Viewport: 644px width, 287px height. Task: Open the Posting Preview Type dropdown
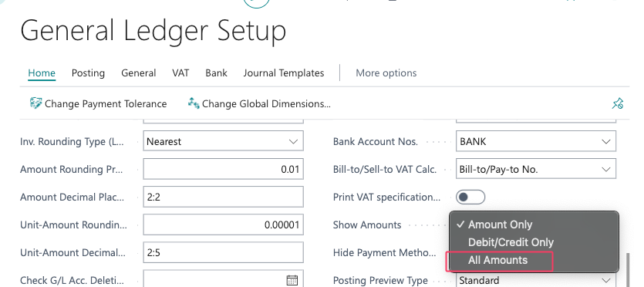pos(535,280)
